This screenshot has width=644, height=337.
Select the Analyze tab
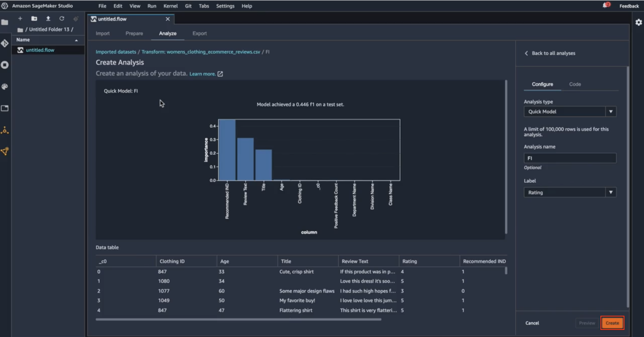coord(168,33)
